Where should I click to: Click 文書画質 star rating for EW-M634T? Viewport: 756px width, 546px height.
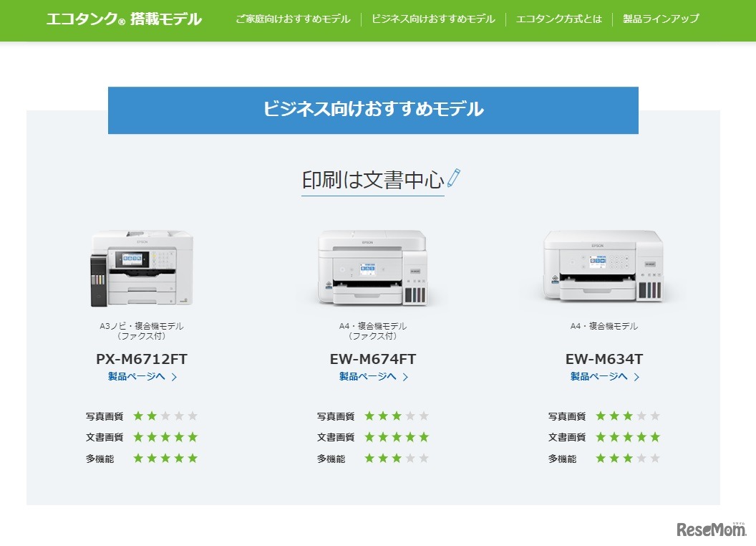click(628, 437)
